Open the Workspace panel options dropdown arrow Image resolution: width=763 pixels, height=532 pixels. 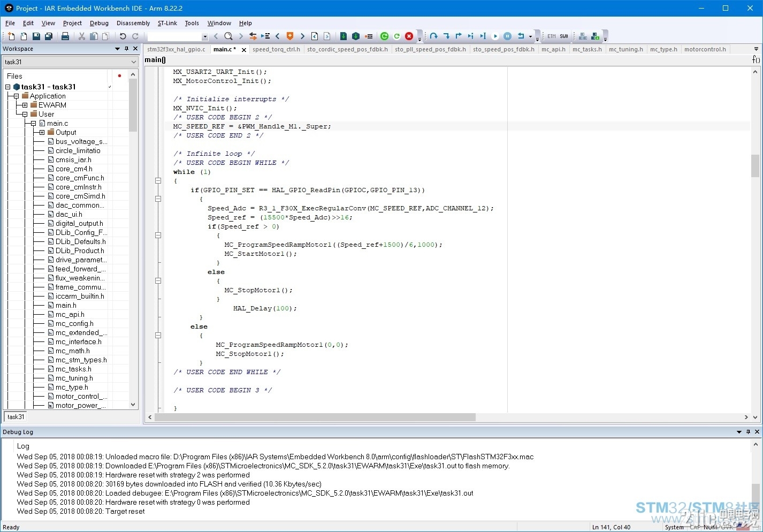click(x=117, y=49)
